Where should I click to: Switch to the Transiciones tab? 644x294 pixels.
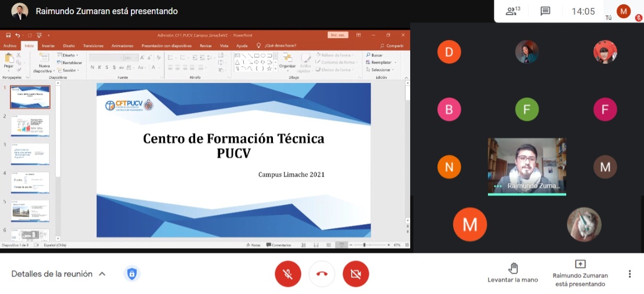click(93, 46)
